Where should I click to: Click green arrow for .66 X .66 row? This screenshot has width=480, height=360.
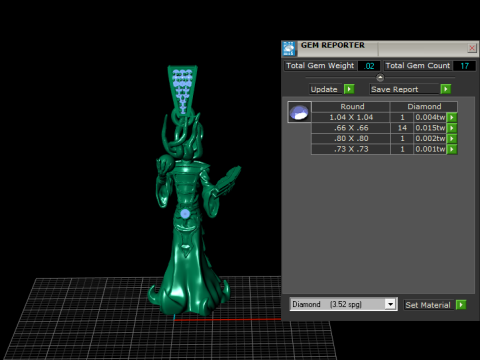pos(452,128)
